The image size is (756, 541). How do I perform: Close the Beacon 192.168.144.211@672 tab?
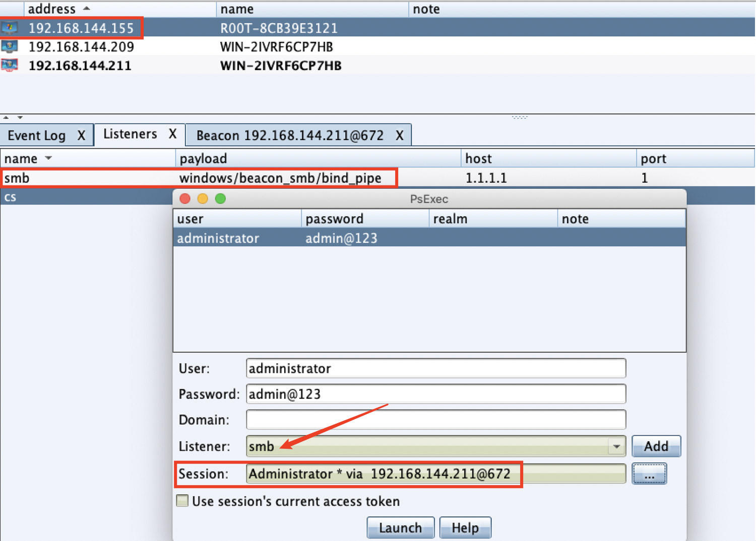click(x=400, y=136)
